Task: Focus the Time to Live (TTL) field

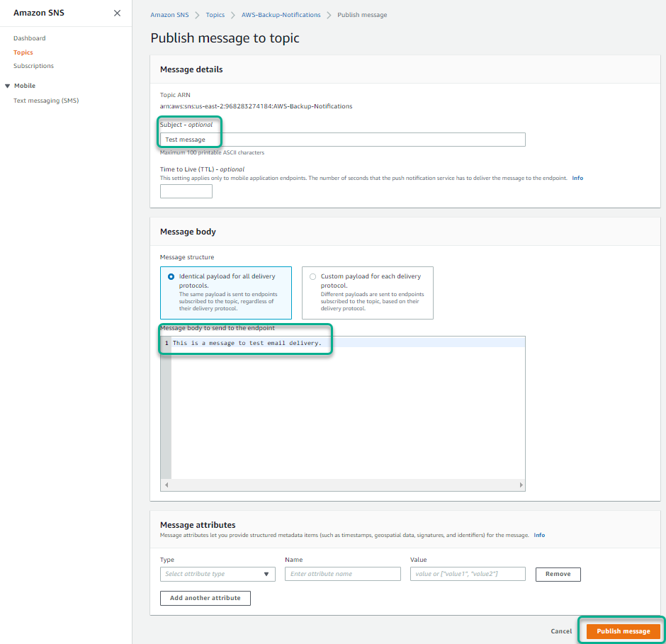Action: click(186, 191)
